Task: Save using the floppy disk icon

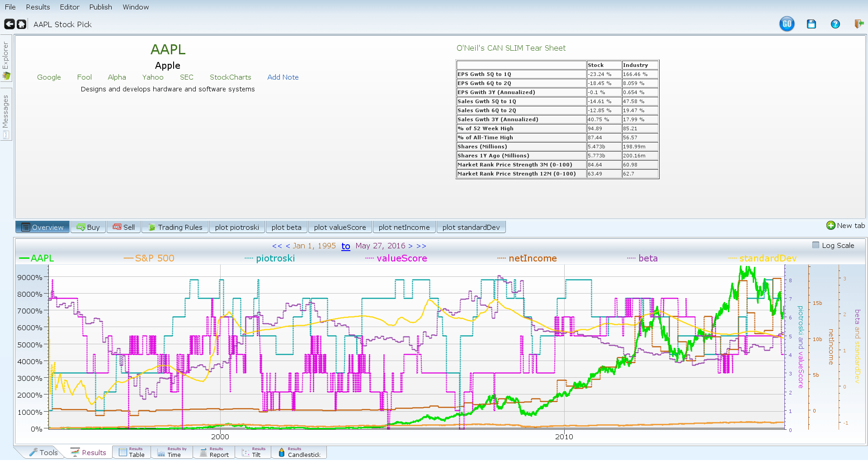Action: click(811, 24)
